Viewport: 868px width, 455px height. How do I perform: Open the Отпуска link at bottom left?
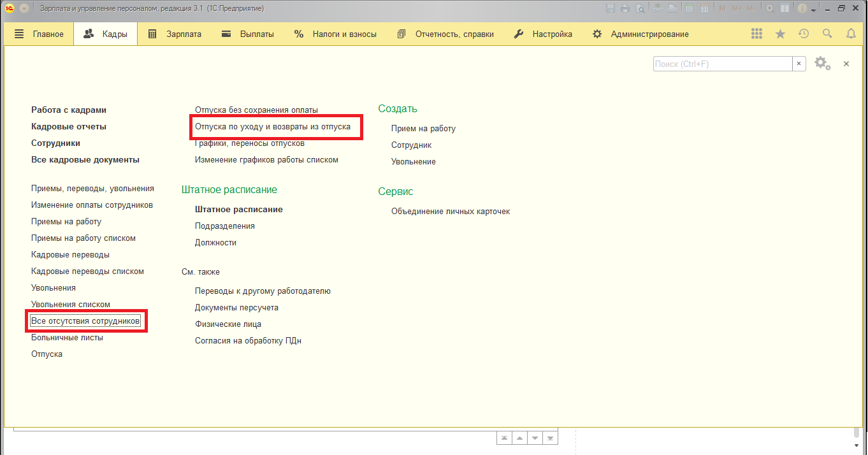(47, 354)
